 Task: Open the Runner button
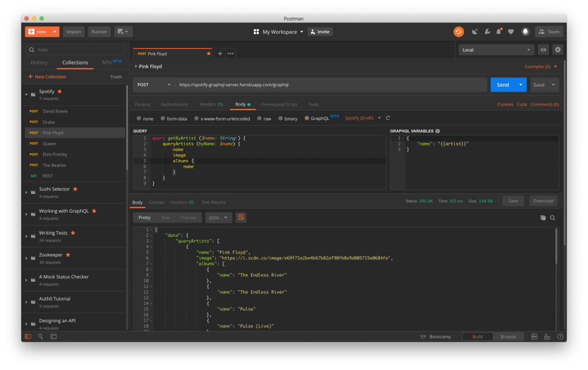tap(99, 32)
